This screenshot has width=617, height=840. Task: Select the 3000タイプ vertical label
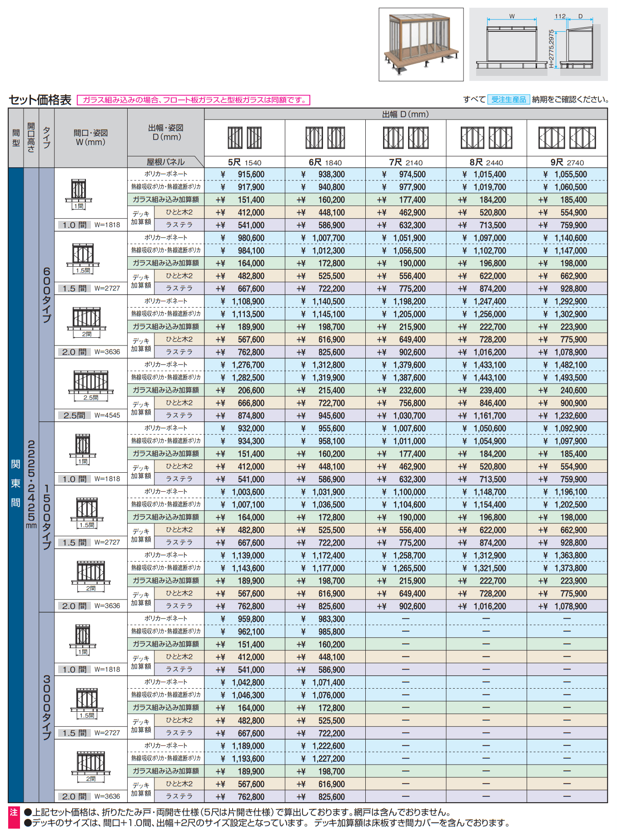pos(47,707)
